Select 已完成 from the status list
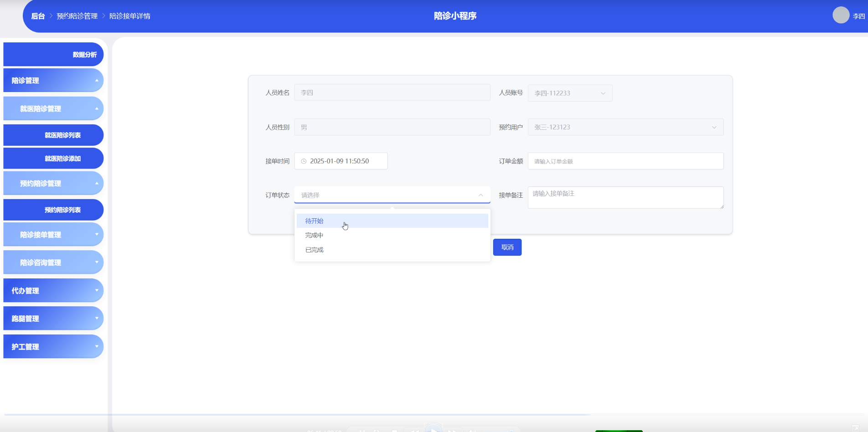 (x=392, y=250)
